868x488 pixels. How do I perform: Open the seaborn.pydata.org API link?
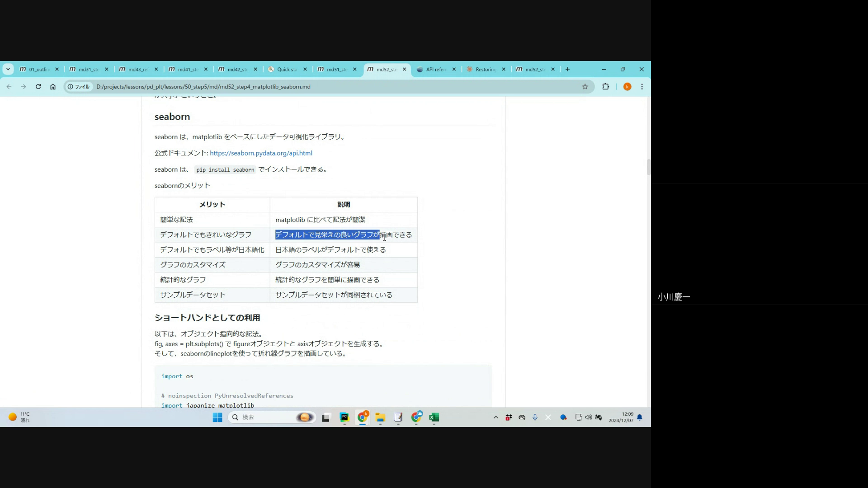[261, 153]
